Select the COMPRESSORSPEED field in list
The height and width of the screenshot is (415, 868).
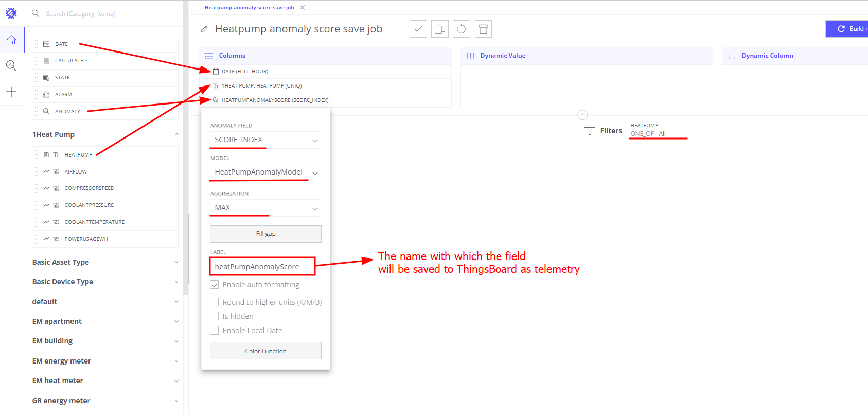(x=90, y=188)
